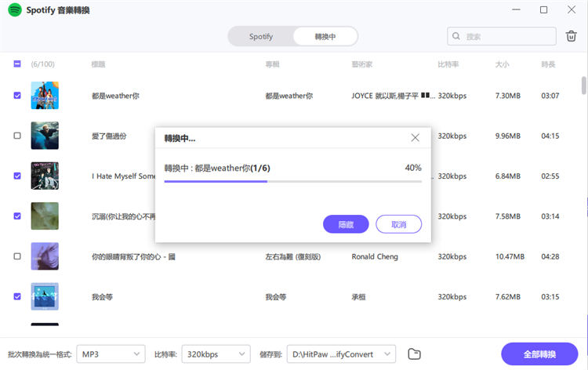
Task: Switch to the Spotify tab
Action: [261, 36]
